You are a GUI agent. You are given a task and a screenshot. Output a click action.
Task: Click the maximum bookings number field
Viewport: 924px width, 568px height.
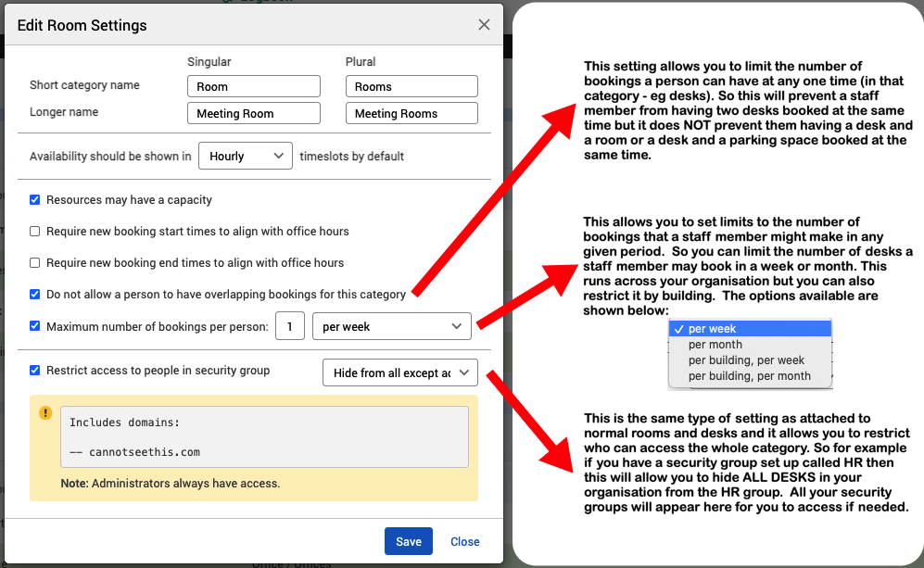coord(290,327)
